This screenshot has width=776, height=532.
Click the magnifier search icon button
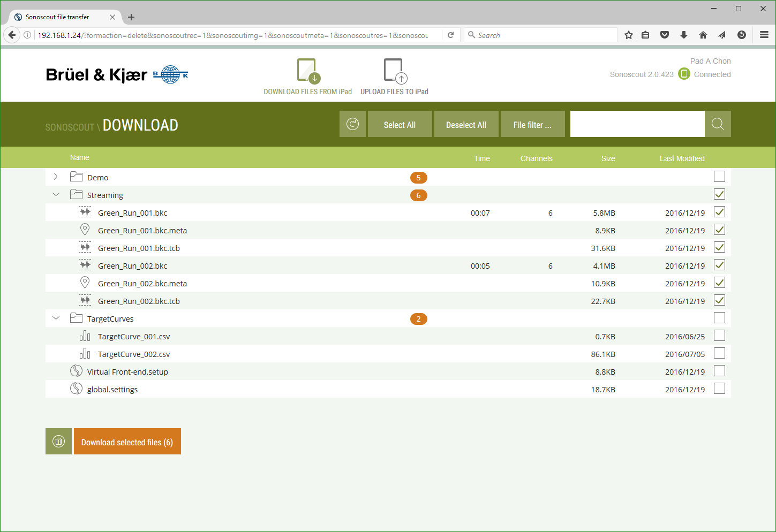click(x=718, y=124)
